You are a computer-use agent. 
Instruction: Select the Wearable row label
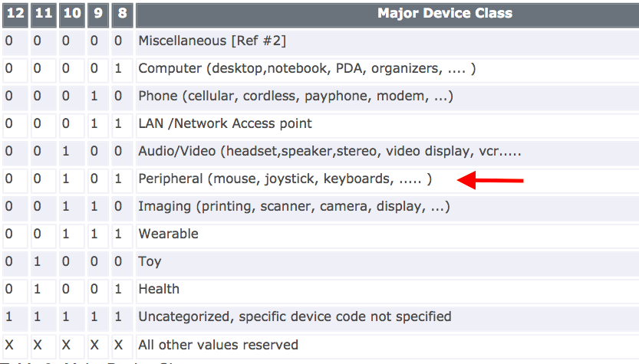168,234
